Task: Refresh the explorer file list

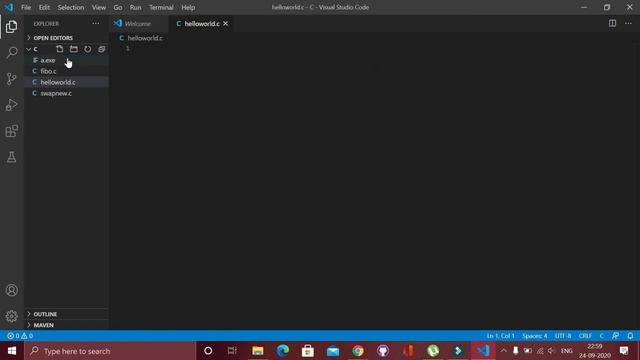Action: (88, 49)
